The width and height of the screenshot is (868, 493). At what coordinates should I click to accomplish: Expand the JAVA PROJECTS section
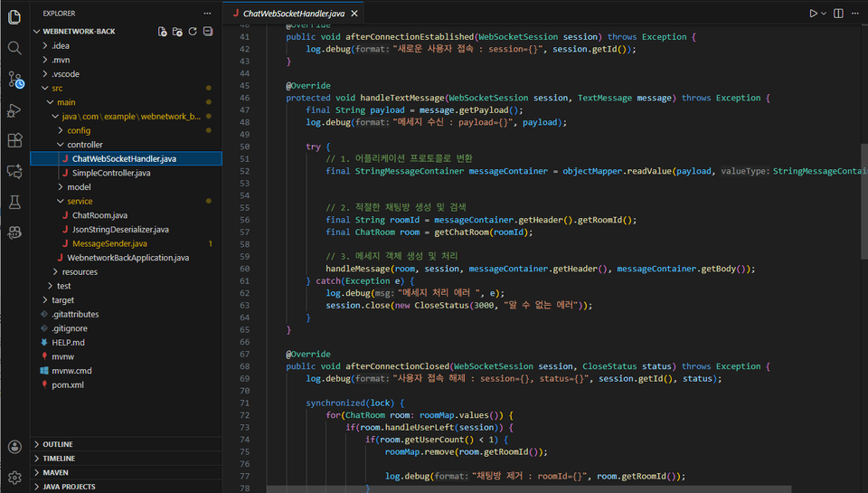click(69, 487)
